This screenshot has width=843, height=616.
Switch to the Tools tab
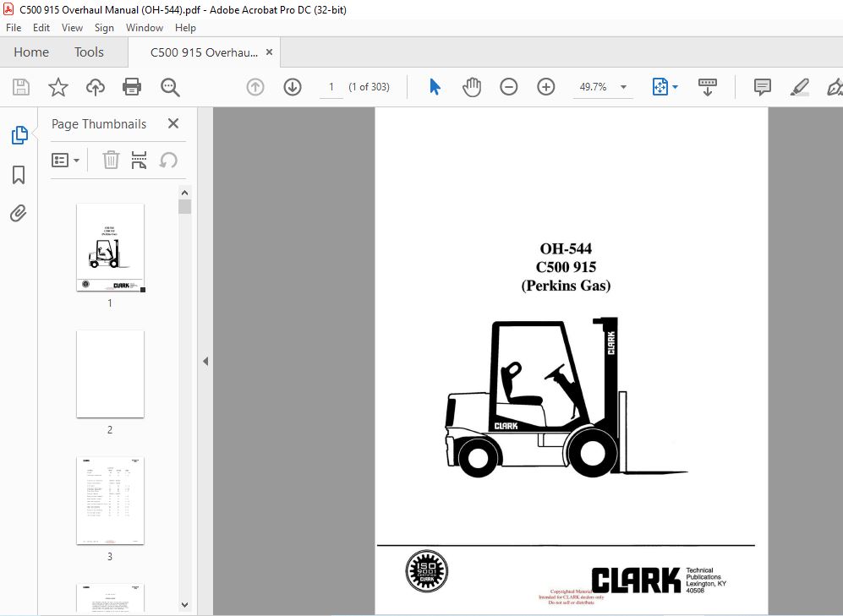pos(89,52)
